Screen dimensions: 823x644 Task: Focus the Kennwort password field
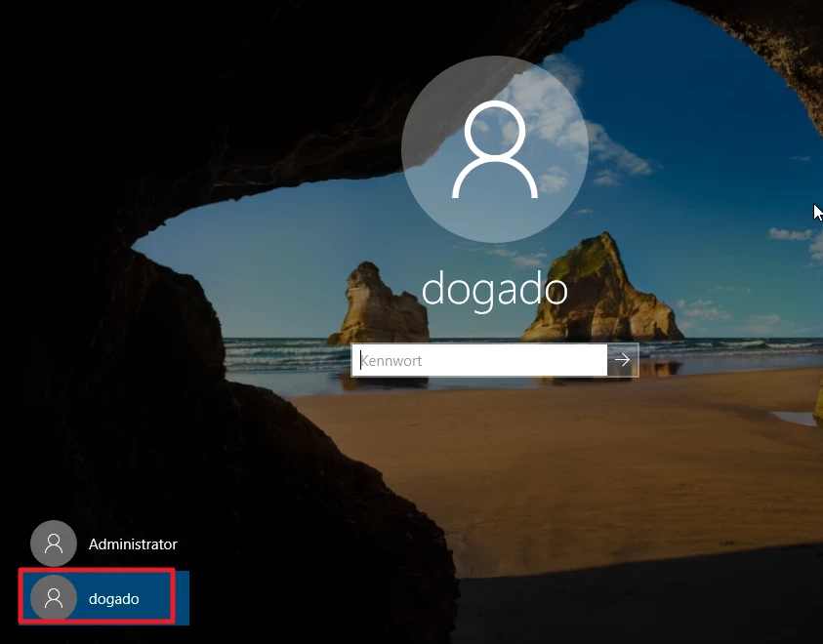click(x=478, y=361)
